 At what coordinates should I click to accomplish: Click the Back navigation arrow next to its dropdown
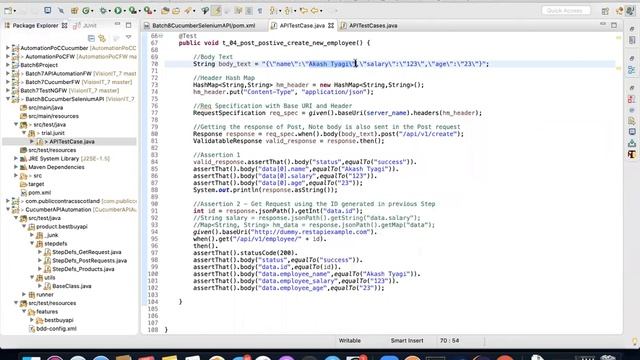[x=314, y=11]
